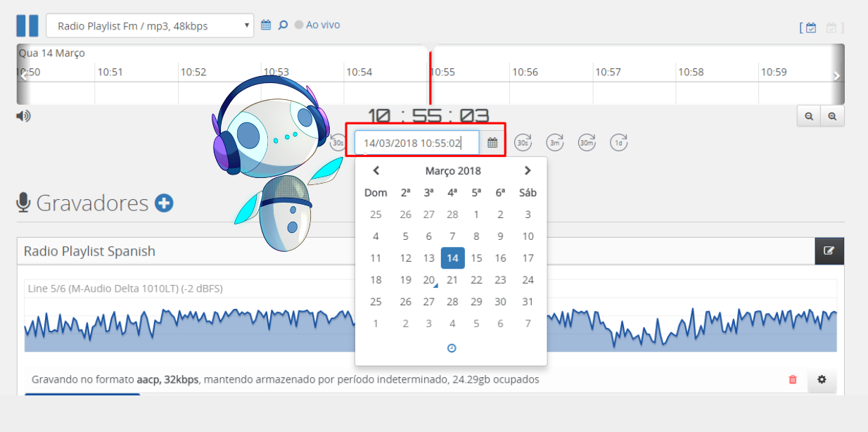Select day 10 in the calendar
Screen dimensions: 868x432
(x=528, y=236)
